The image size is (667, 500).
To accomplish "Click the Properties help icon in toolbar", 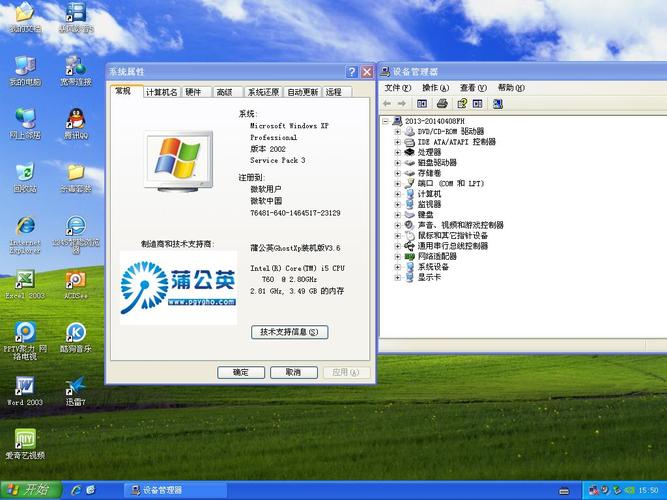I will 461,103.
